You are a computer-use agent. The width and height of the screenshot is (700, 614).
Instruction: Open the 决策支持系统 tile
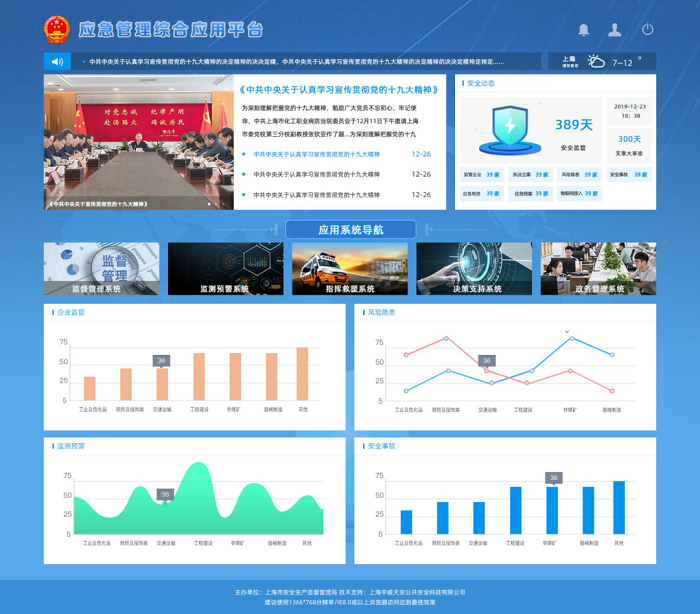[x=474, y=268]
